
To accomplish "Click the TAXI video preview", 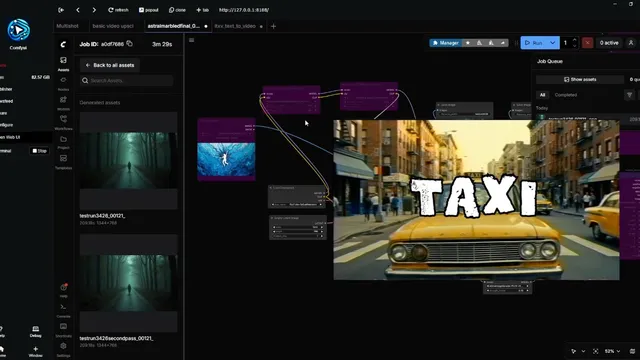I will (476, 200).
